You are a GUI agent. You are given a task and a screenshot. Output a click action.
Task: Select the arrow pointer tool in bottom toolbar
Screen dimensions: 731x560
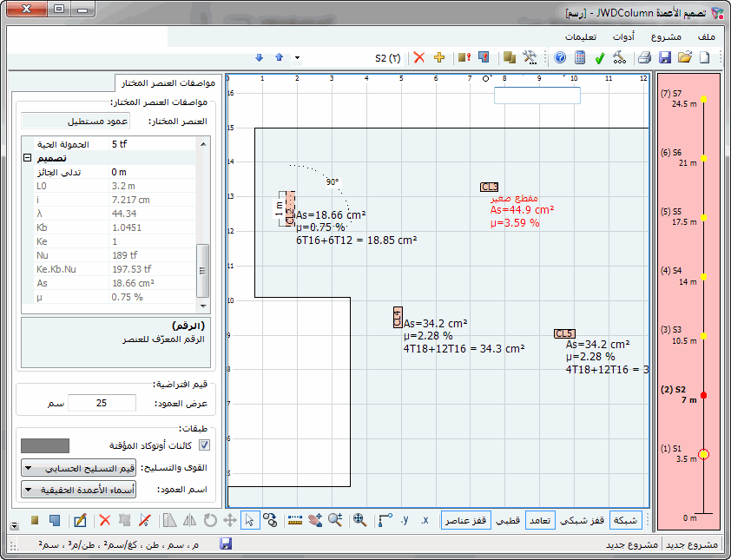(x=250, y=520)
